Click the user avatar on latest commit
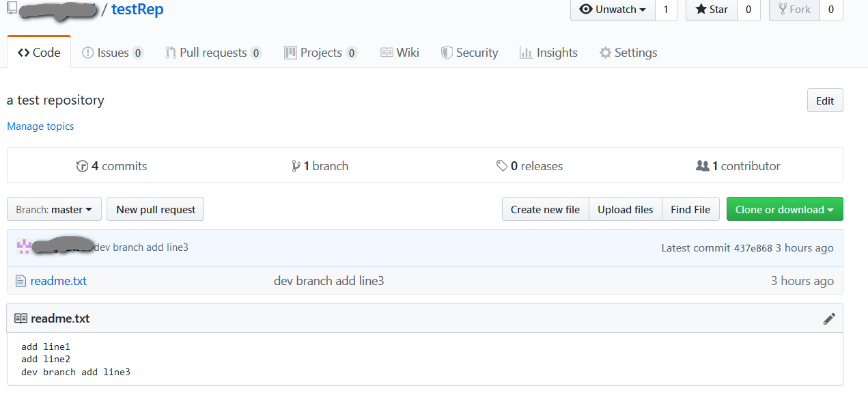 pos(23,247)
